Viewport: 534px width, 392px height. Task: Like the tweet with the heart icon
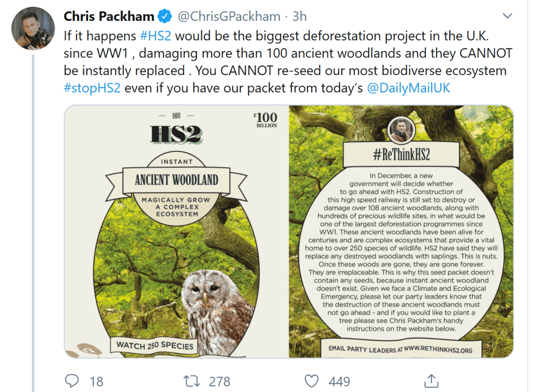point(312,381)
